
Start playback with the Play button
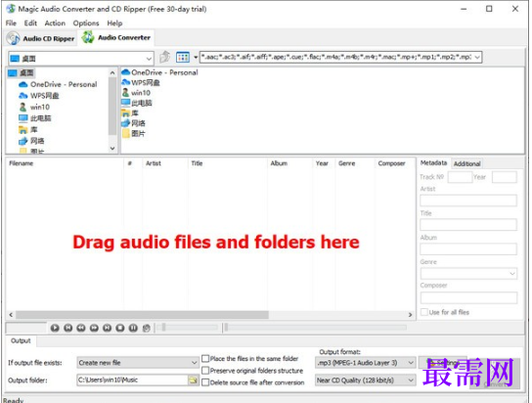tap(55, 328)
